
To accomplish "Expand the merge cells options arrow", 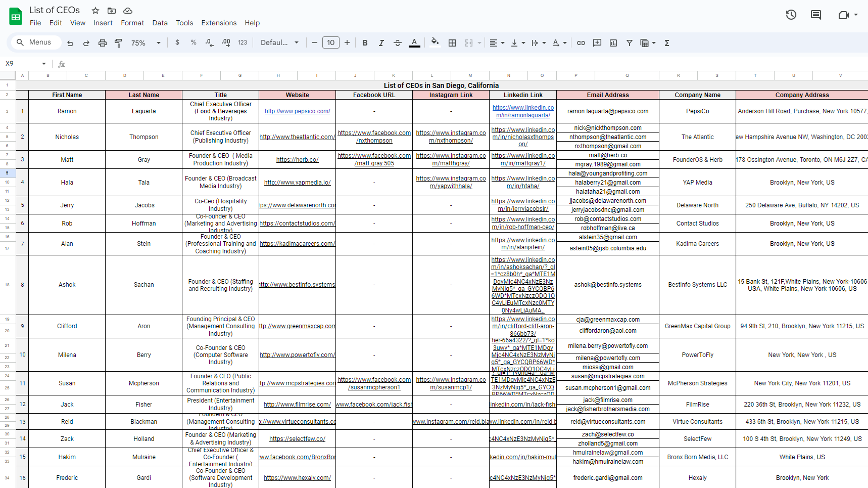I will click(479, 43).
